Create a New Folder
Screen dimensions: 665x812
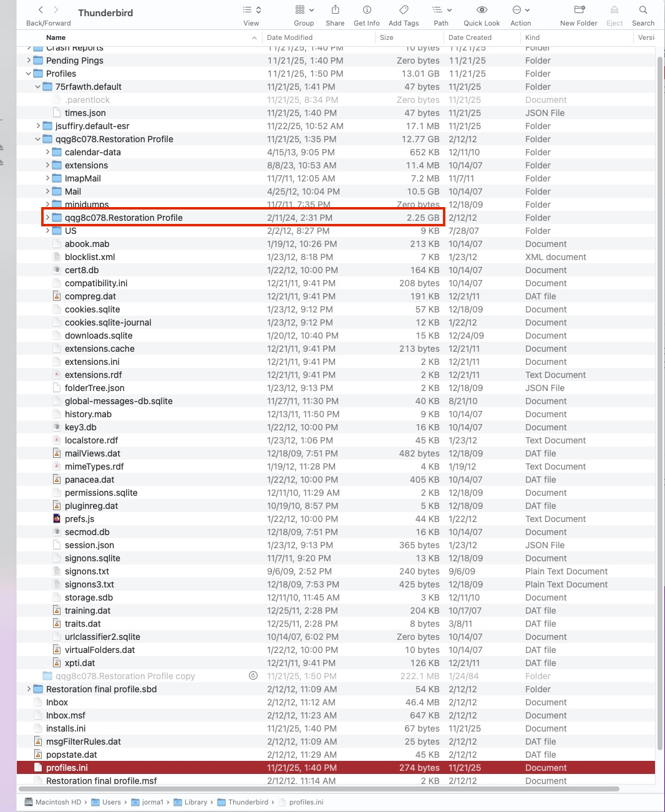(579, 10)
